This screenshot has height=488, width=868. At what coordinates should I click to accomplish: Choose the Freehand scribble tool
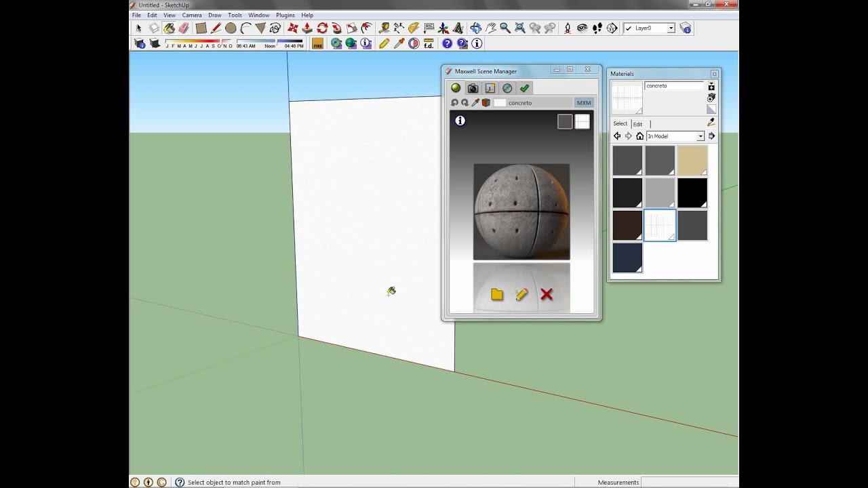click(275, 28)
